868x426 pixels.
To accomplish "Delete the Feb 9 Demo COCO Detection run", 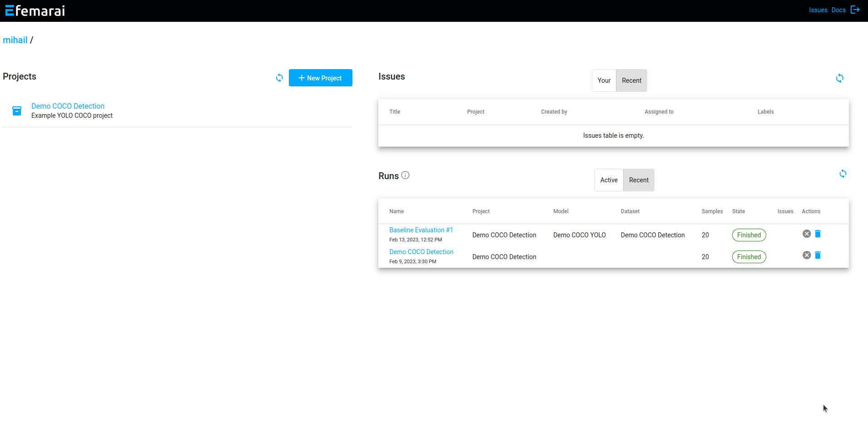I will (818, 255).
